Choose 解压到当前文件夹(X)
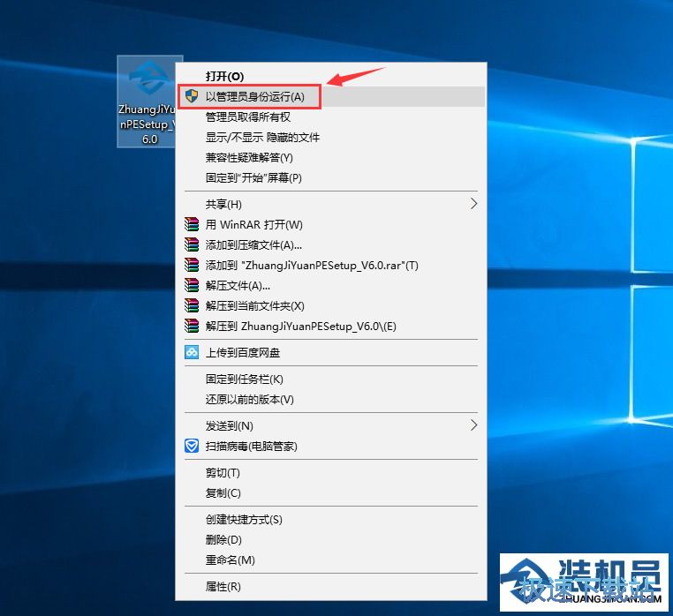This screenshot has width=673, height=616. coord(330,306)
